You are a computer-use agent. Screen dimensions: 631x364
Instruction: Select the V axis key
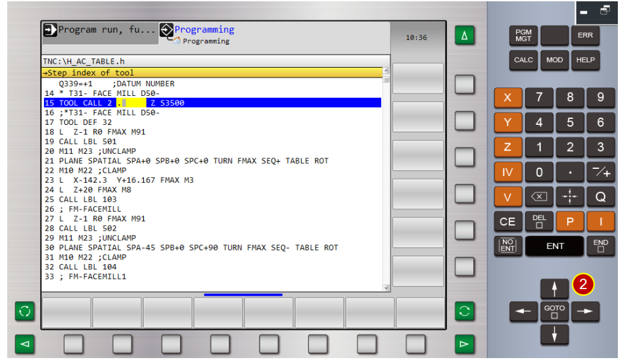click(x=508, y=197)
